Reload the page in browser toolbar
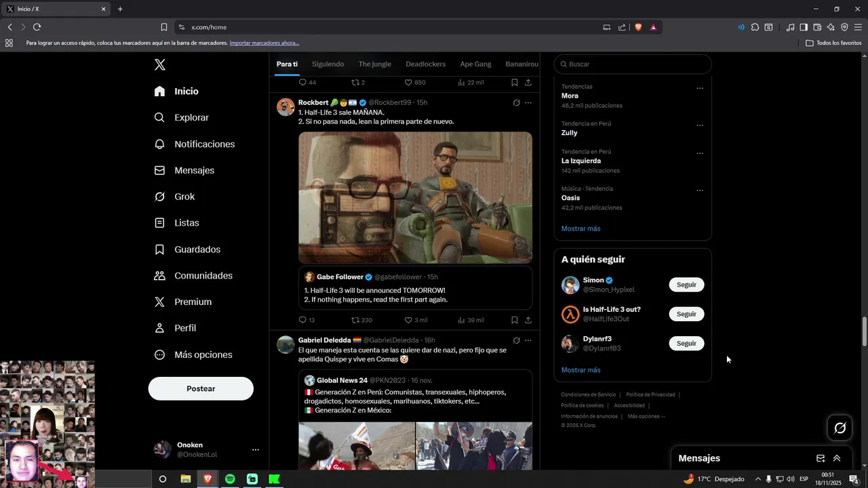 37,27
